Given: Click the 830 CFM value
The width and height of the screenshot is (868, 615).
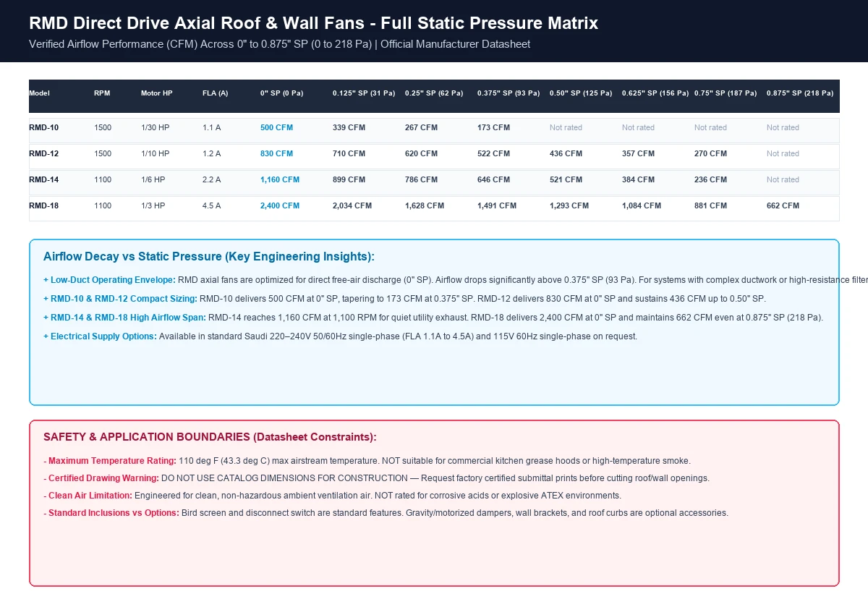Looking at the screenshot, I should coord(277,154).
